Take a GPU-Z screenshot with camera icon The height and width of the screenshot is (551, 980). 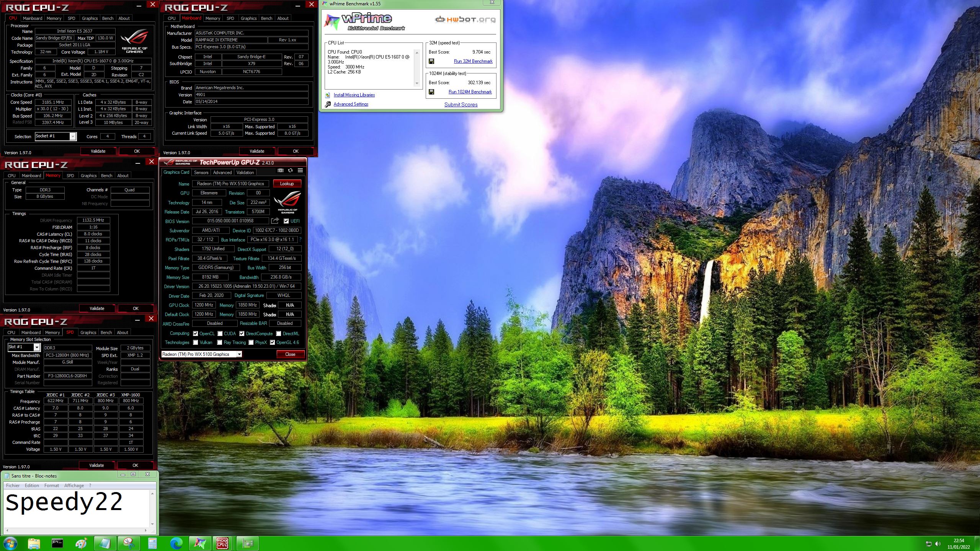pyautogui.click(x=280, y=171)
